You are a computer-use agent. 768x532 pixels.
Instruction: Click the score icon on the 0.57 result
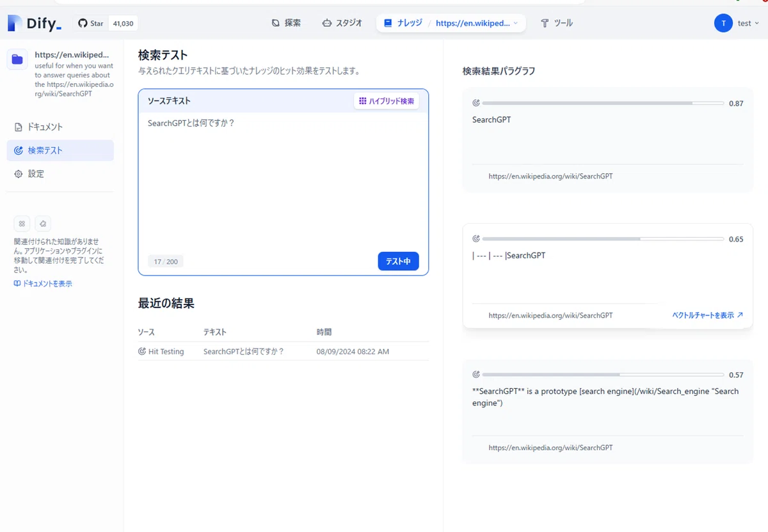coord(476,375)
